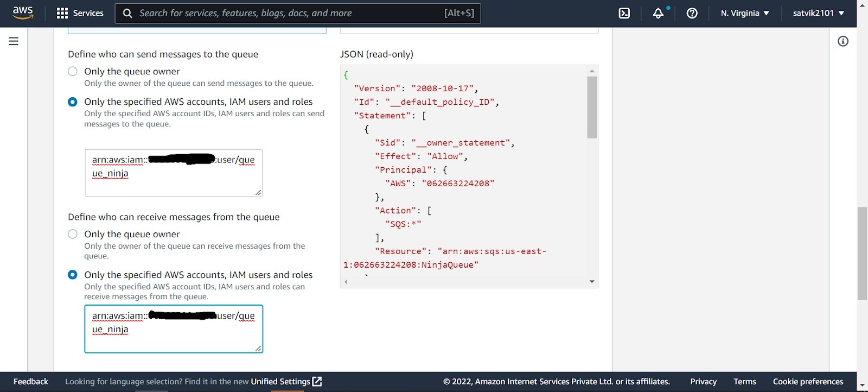Click the magnifier icon in search bar
Viewport: 868px width, 392px height.
(x=127, y=13)
